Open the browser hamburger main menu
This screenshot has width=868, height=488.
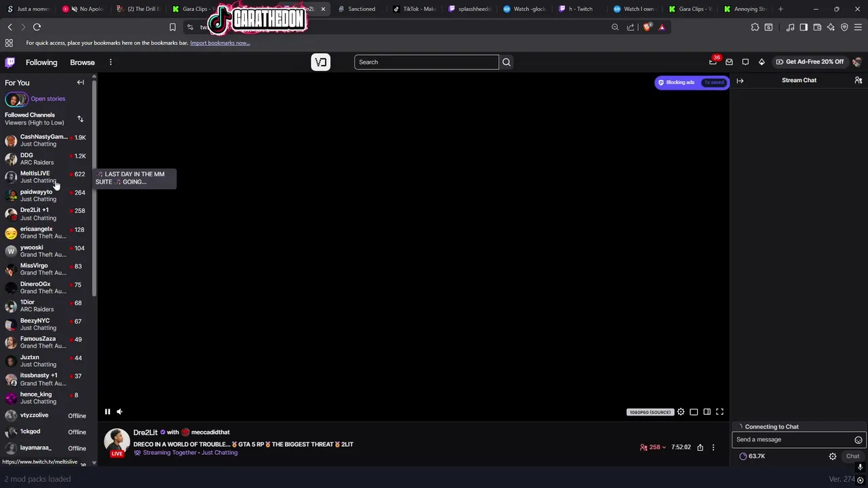pos(858,27)
